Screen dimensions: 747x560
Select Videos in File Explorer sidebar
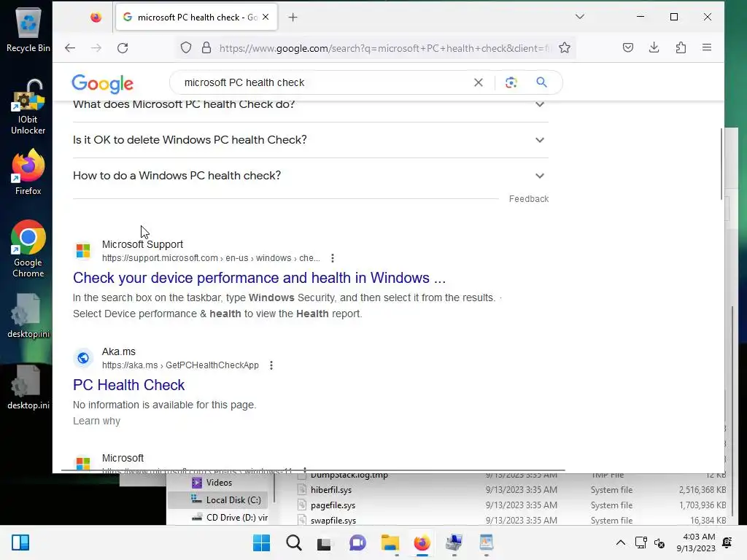pyautogui.click(x=219, y=483)
